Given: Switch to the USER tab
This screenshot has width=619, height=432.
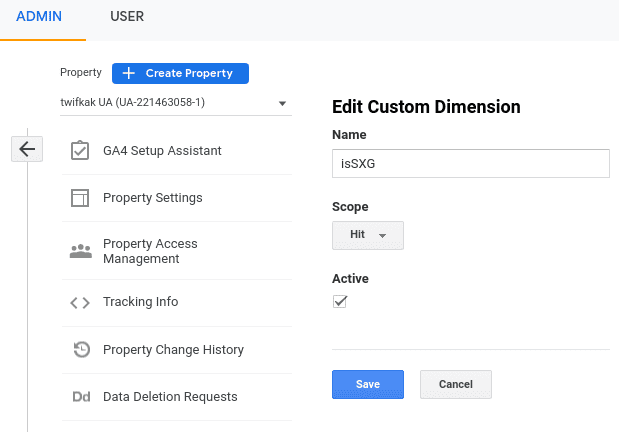Looking at the screenshot, I should (126, 18).
